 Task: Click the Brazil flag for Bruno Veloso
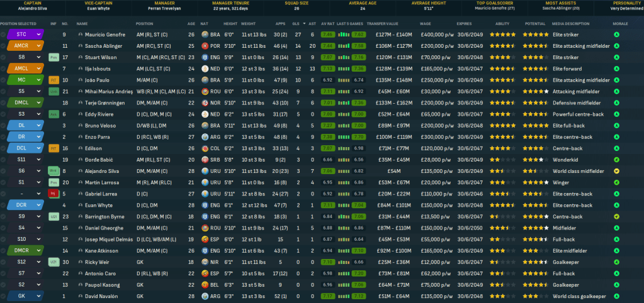pos(205,126)
